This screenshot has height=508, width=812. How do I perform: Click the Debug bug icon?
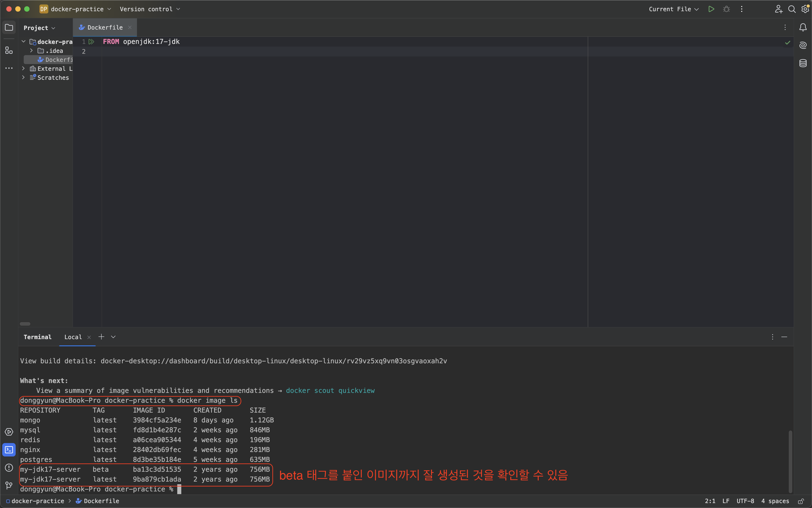pos(727,9)
